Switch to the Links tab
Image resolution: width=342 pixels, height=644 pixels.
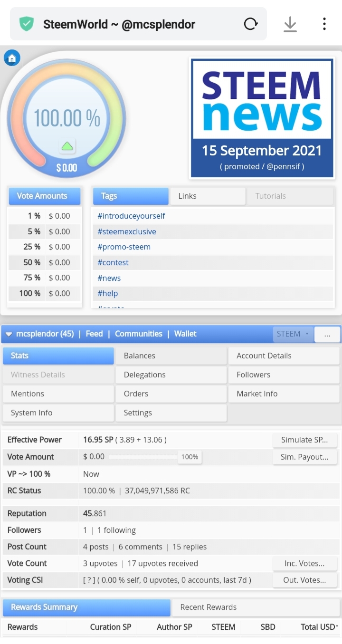[x=208, y=196]
